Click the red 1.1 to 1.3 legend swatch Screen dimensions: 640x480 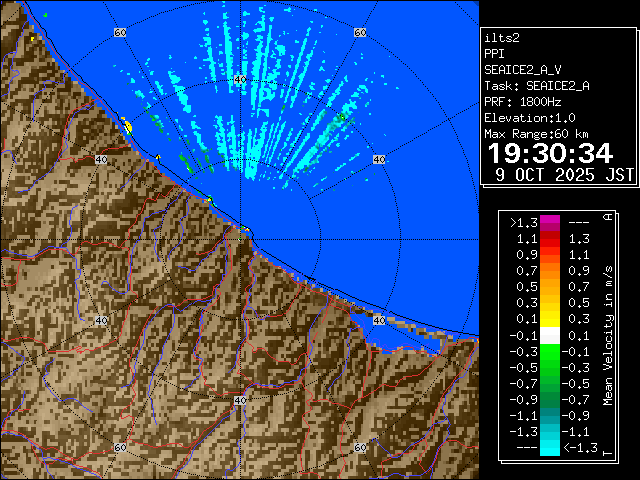pos(550,240)
